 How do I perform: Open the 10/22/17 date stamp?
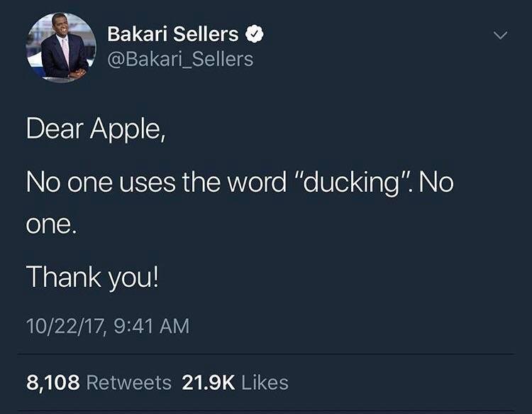[x=65, y=326]
